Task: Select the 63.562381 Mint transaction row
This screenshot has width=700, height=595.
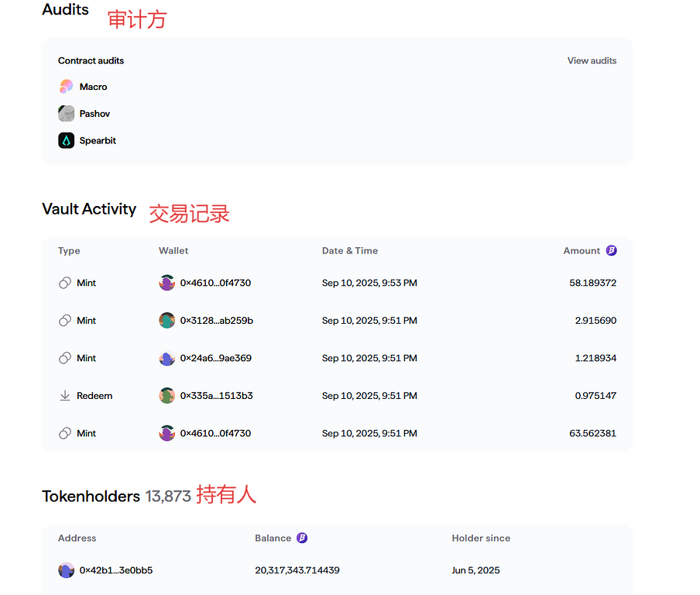Action: tap(337, 434)
